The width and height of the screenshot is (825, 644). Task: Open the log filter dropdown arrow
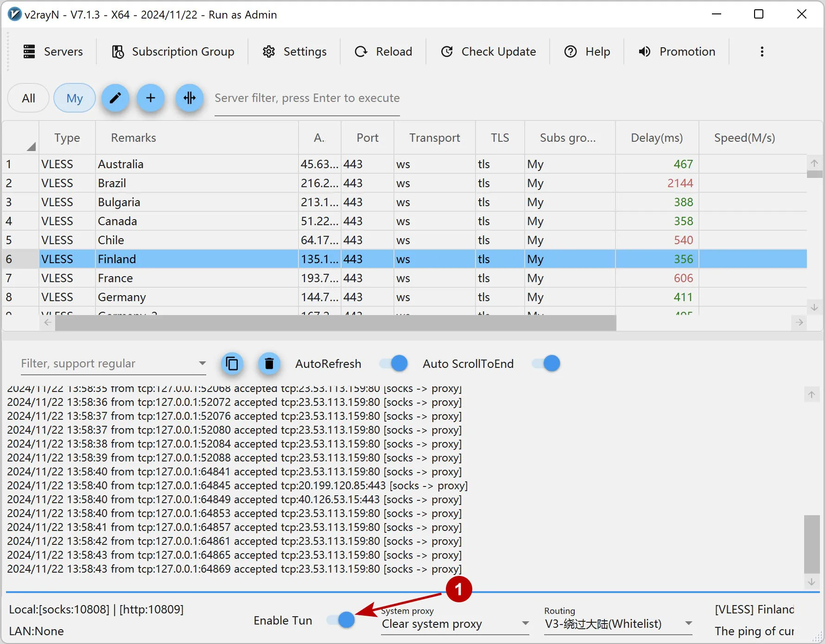coord(202,363)
